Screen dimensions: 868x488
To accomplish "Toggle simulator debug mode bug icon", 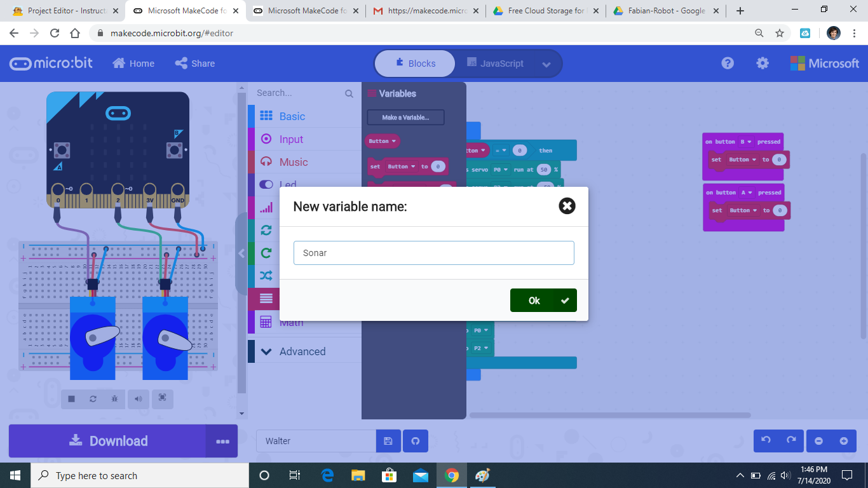I will (114, 398).
